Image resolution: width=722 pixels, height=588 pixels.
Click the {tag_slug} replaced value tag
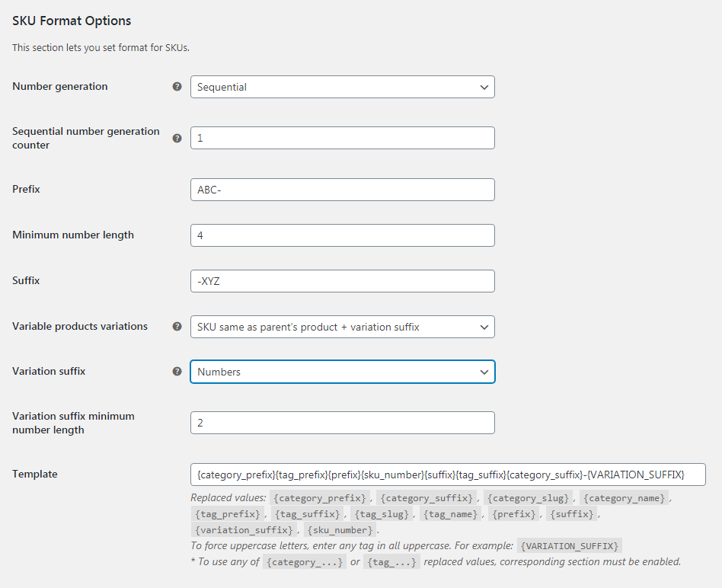coord(382,514)
